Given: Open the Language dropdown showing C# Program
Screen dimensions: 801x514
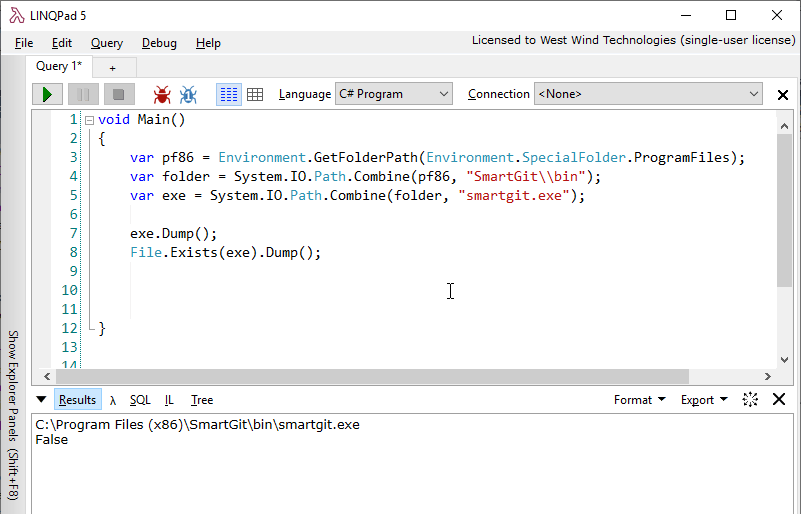Looking at the screenshot, I should pos(394,94).
